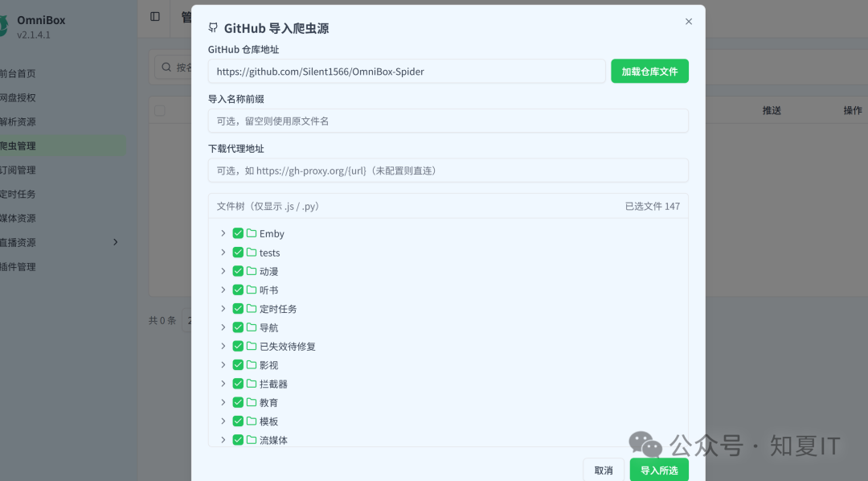Click the Emby folder icon
868x481 pixels.
[252, 233]
